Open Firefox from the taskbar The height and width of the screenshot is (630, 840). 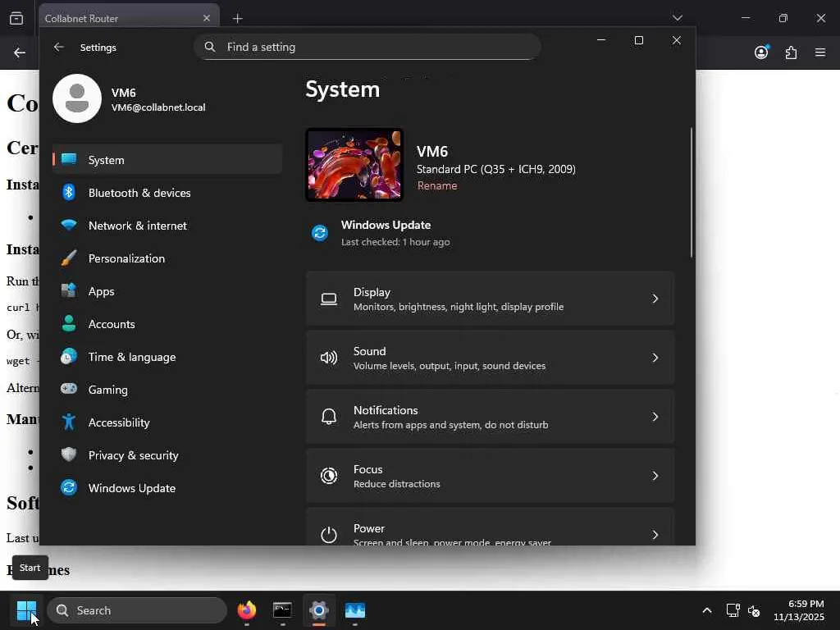tap(247, 609)
